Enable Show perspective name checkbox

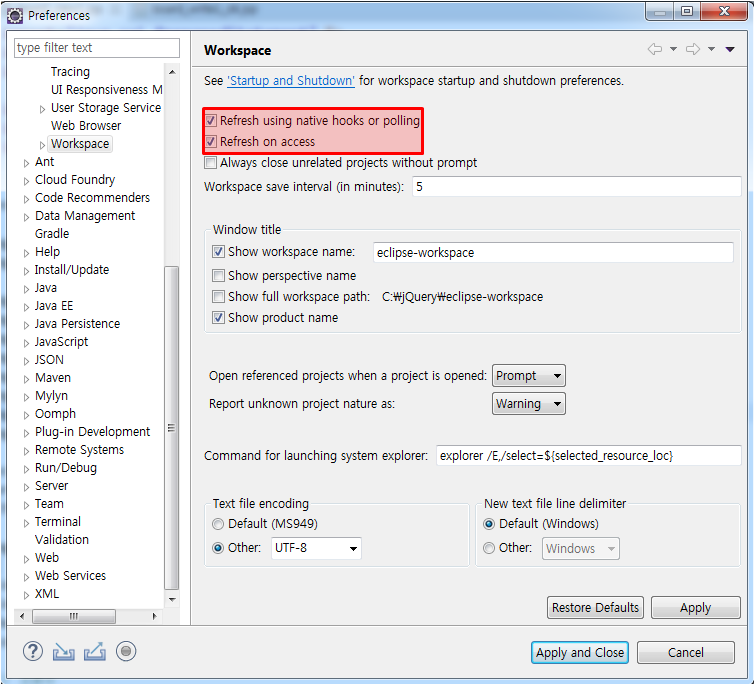click(218, 275)
